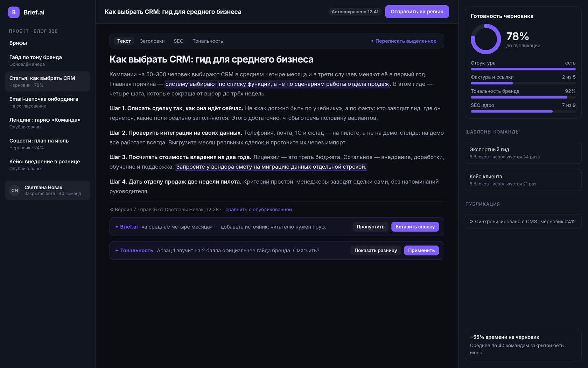Click the СН user avatar
The image size is (588, 368).
point(15,191)
